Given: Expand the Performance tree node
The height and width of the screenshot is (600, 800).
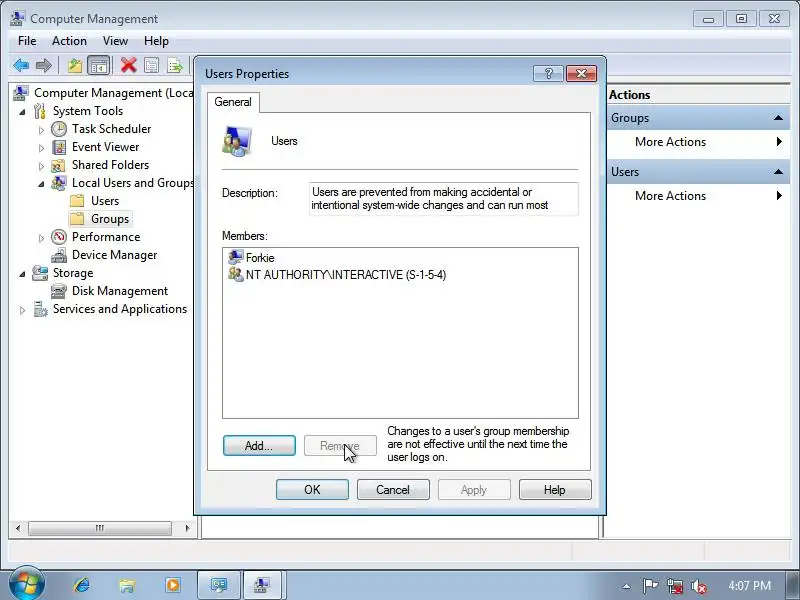Looking at the screenshot, I should (41, 238).
